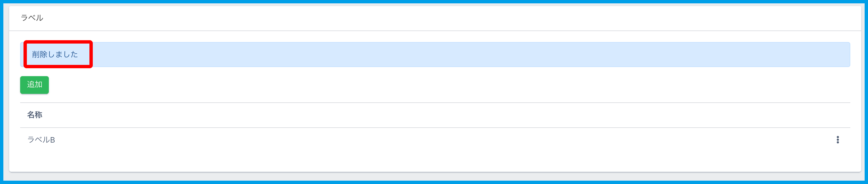Click the 名称 heading above ラベルB
This screenshot has width=868, height=184.
click(35, 115)
